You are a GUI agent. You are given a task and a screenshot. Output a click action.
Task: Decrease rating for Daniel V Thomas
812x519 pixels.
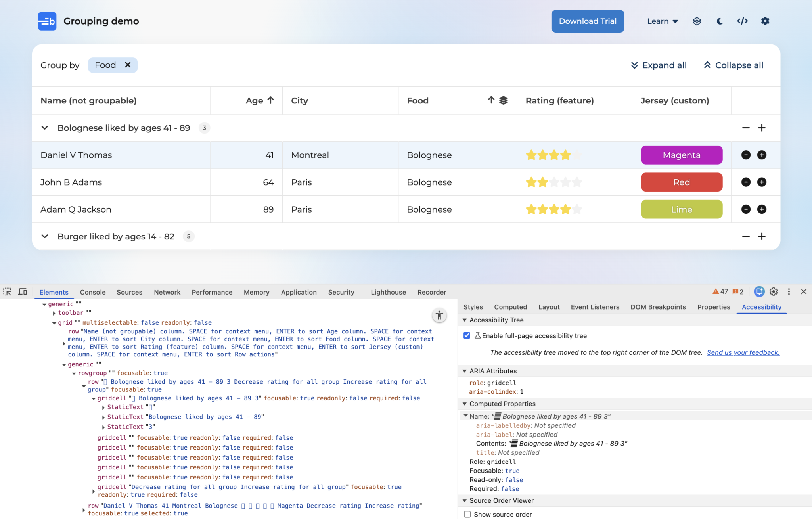(x=746, y=155)
